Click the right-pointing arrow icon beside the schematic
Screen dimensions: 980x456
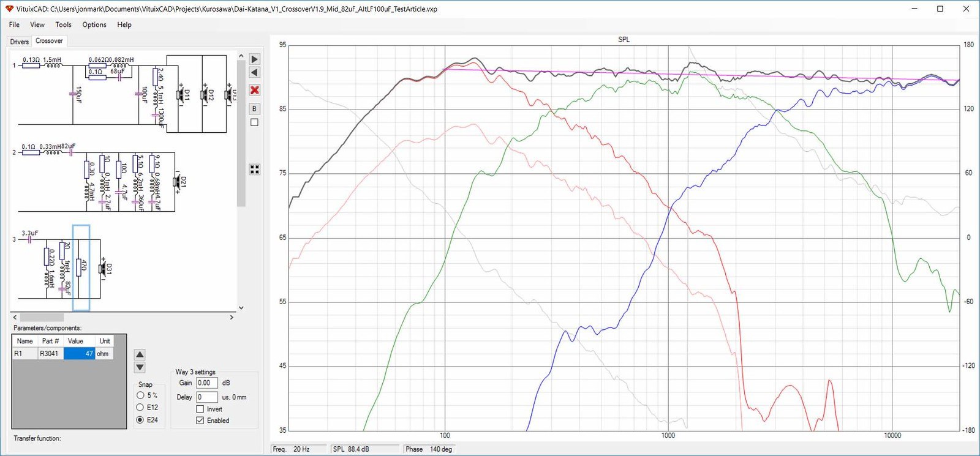(x=255, y=59)
